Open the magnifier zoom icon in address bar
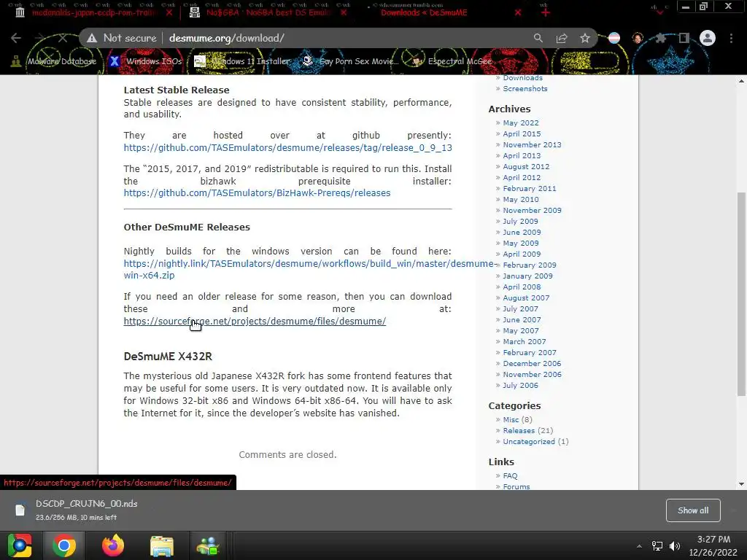Screen dimensions: 747x560 (x=538, y=38)
